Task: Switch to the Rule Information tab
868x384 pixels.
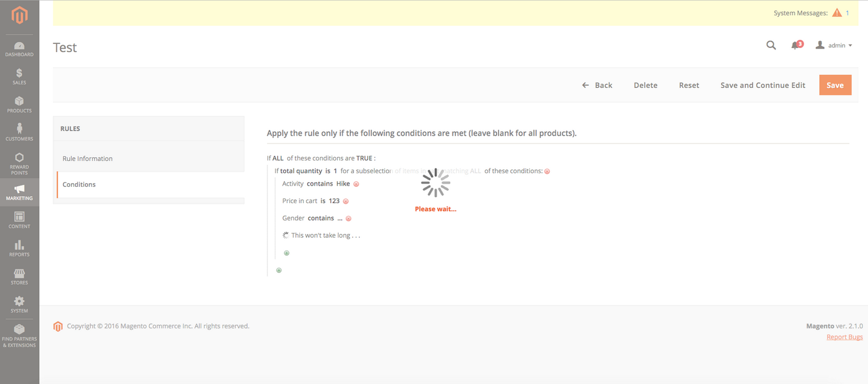Action: point(87,158)
